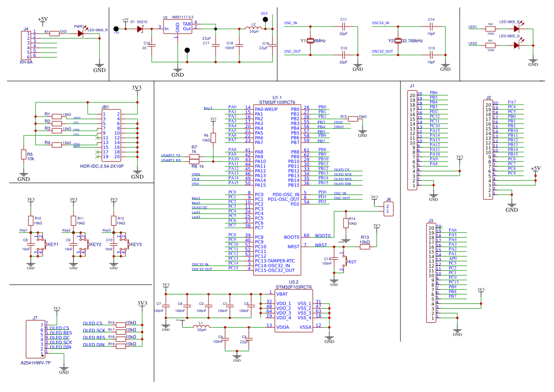This screenshot has width=554, height=392.
Task: Click the PWR1 LED-0805_R symbol
Action: click(x=81, y=34)
